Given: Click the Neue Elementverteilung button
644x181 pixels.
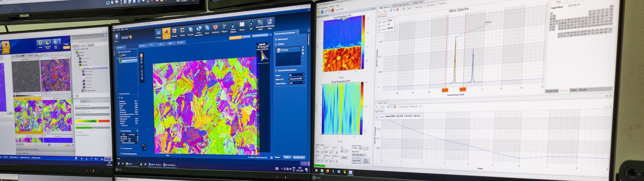Looking at the screenshot, I should point(260,36).
